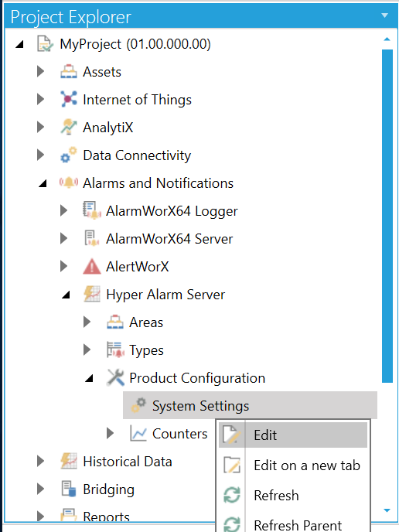The image size is (399, 532).
Task: Click the AlertWorX red warning triangle icon
Action: (91, 266)
